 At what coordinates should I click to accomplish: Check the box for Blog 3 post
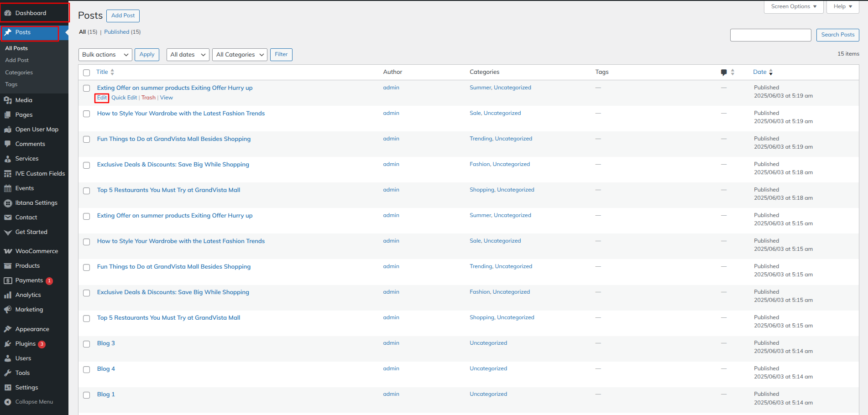click(87, 344)
